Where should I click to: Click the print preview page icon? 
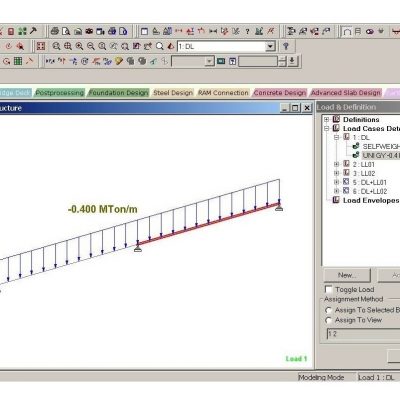click(x=66, y=31)
